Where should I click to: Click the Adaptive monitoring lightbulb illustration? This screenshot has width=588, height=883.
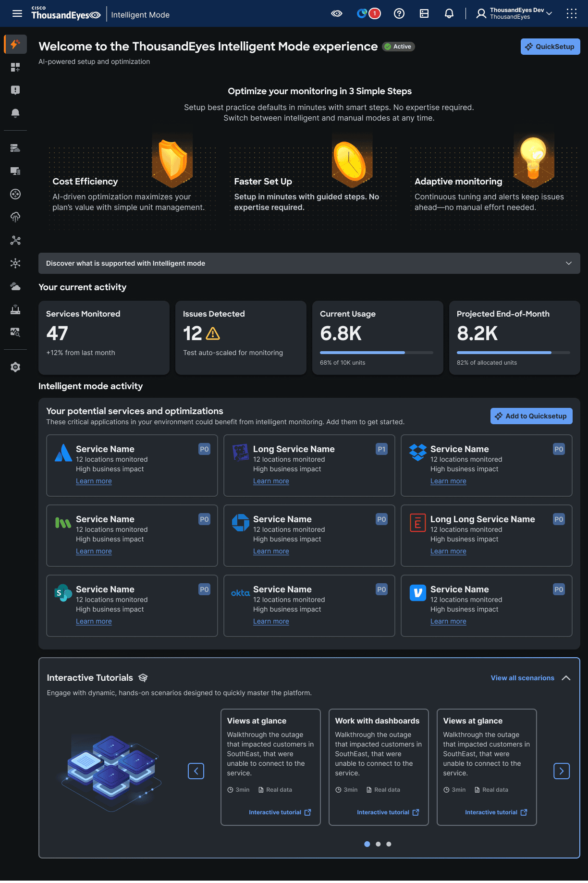tap(534, 160)
